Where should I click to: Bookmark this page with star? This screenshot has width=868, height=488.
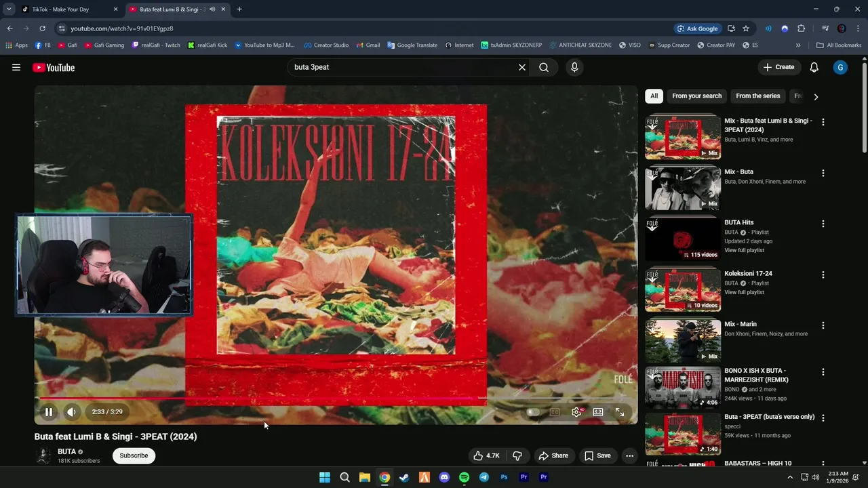[x=746, y=28]
